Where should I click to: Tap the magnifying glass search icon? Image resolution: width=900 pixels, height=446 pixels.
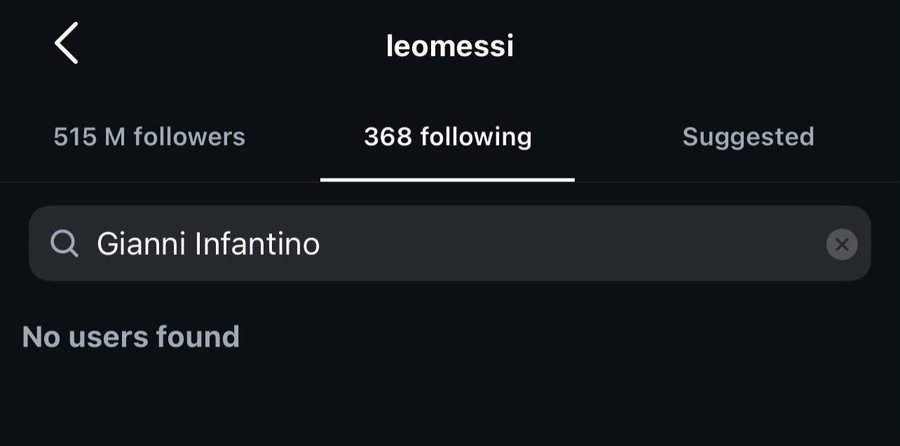(x=64, y=244)
